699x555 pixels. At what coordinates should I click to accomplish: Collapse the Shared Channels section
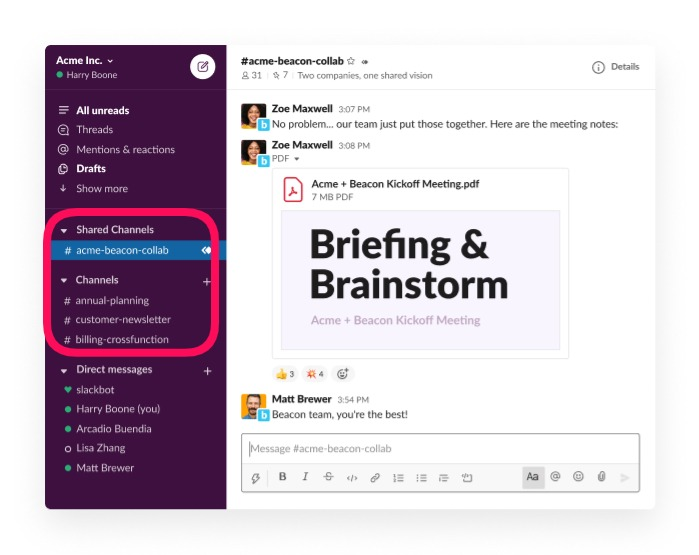64,230
